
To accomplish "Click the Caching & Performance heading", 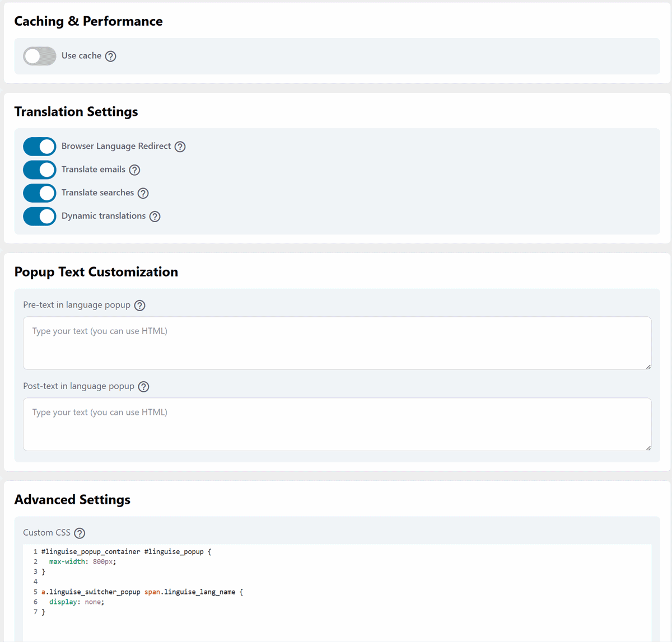I will click(88, 21).
